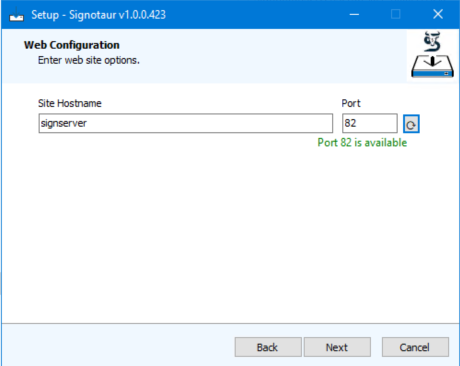
Task: Click the 'Enter web site options.' text
Action: point(89,60)
